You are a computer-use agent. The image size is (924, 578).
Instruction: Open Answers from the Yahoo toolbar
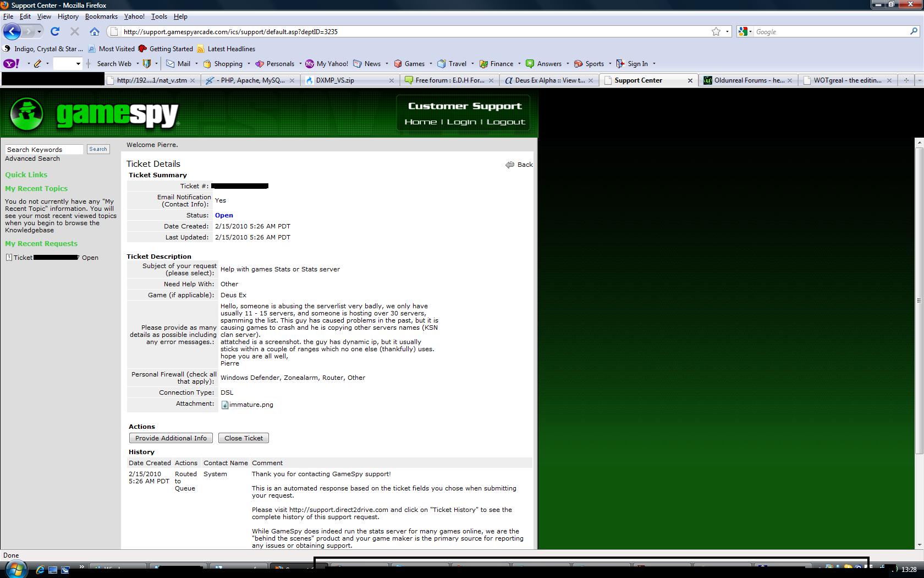click(x=543, y=63)
